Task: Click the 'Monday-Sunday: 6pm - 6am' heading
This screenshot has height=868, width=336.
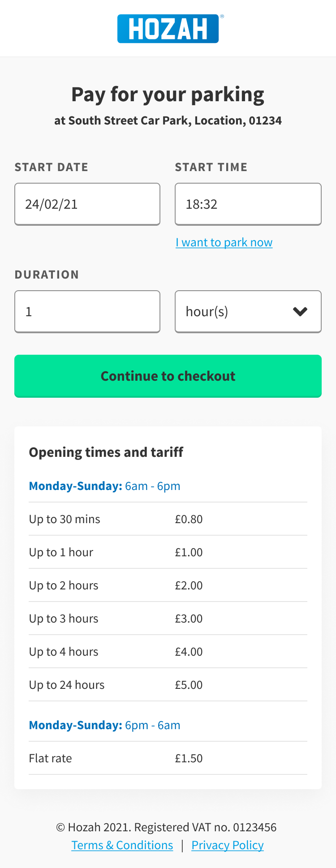Action: [105, 725]
